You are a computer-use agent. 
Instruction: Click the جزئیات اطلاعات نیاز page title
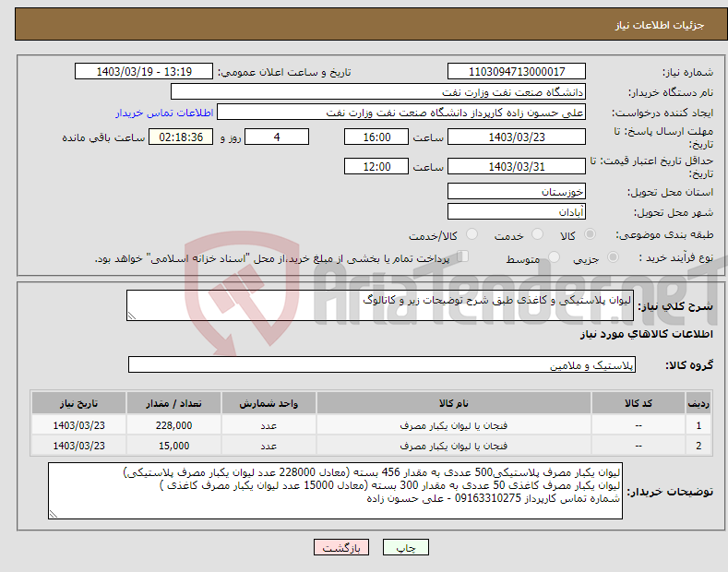pyautogui.click(x=660, y=25)
